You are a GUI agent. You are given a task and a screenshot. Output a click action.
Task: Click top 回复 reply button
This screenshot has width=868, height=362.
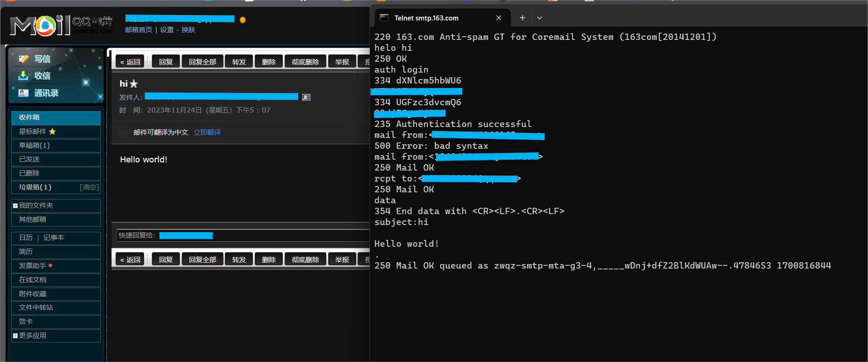[166, 62]
